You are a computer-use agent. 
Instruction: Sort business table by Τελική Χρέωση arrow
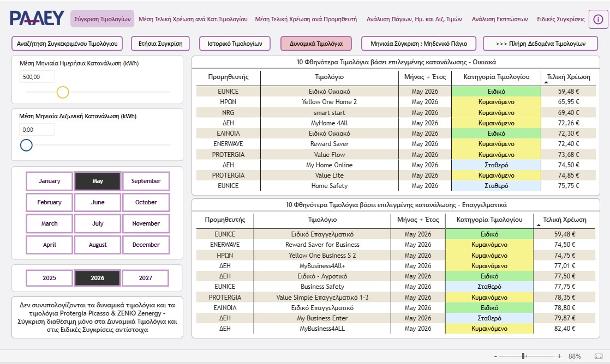pos(539,225)
